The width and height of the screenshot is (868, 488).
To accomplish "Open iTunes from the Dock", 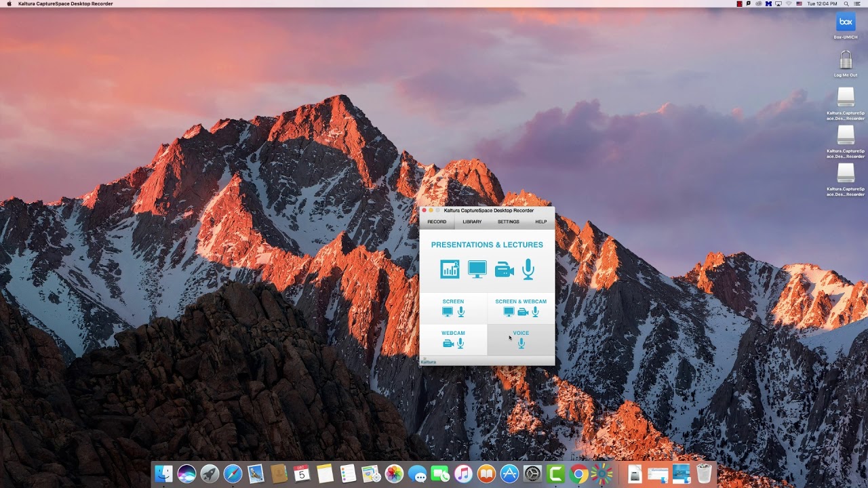I will pos(463,474).
